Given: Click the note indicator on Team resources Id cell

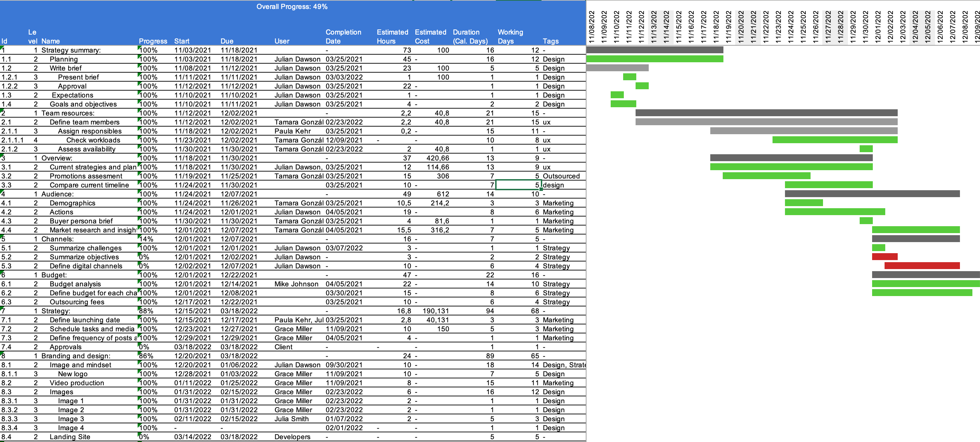Looking at the screenshot, I should [x=2, y=111].
